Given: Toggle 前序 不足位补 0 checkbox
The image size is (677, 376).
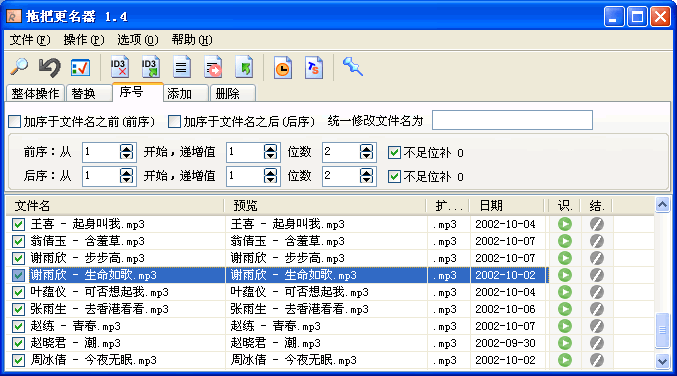Looking at the screenshot, I should click(394, 152).
